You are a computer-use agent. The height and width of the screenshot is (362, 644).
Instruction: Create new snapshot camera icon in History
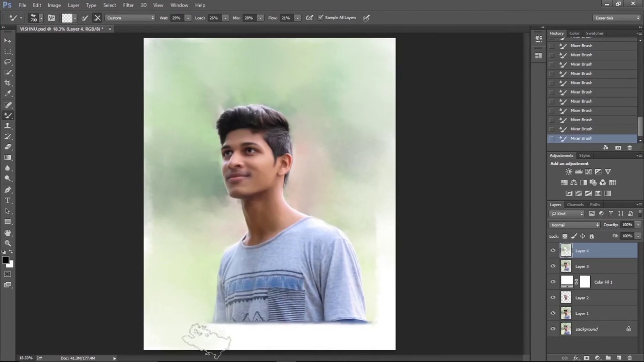618,148
